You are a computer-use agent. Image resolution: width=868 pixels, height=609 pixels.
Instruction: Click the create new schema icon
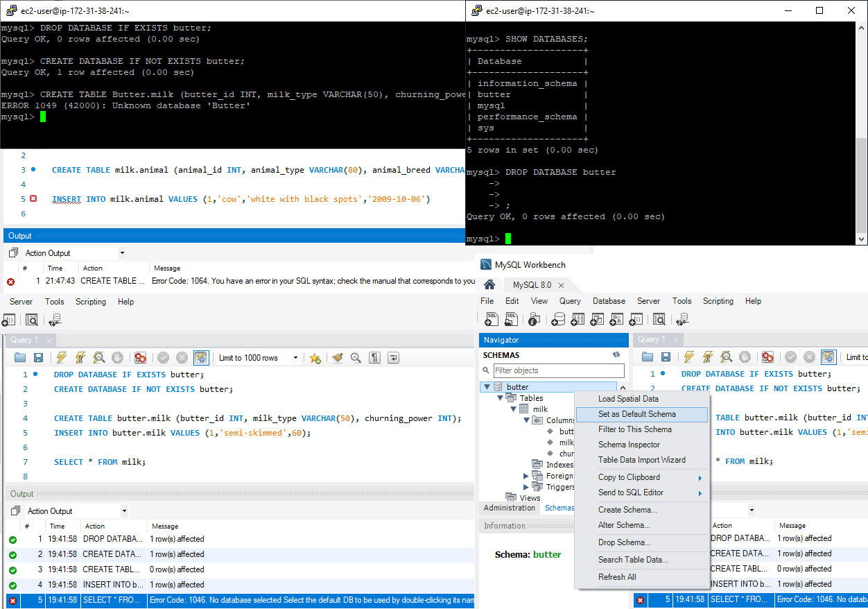pyautogui.click(x=558, y=319)
